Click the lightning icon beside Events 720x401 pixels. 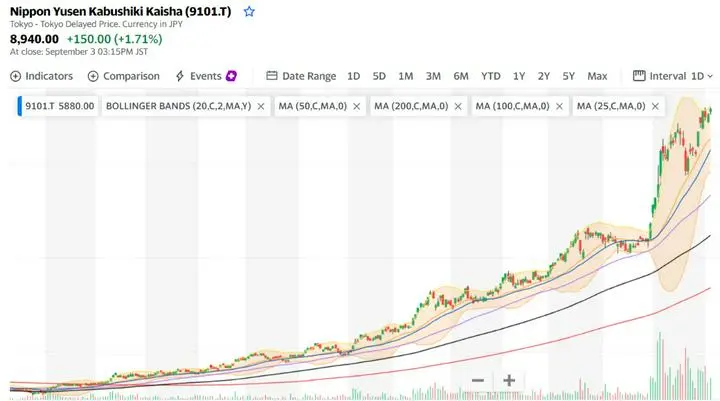180,76
